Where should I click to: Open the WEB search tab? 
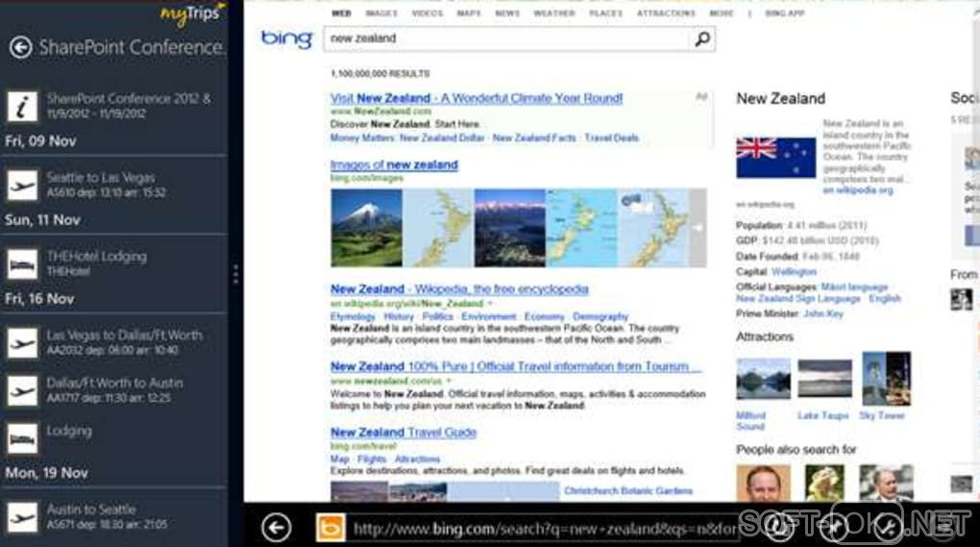341,13
